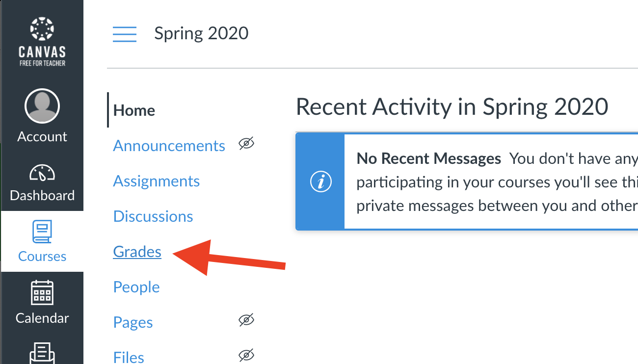Navigate to the People page
Image resolution: width=638 pixels, height=364 pixels.
pos(136,287)
